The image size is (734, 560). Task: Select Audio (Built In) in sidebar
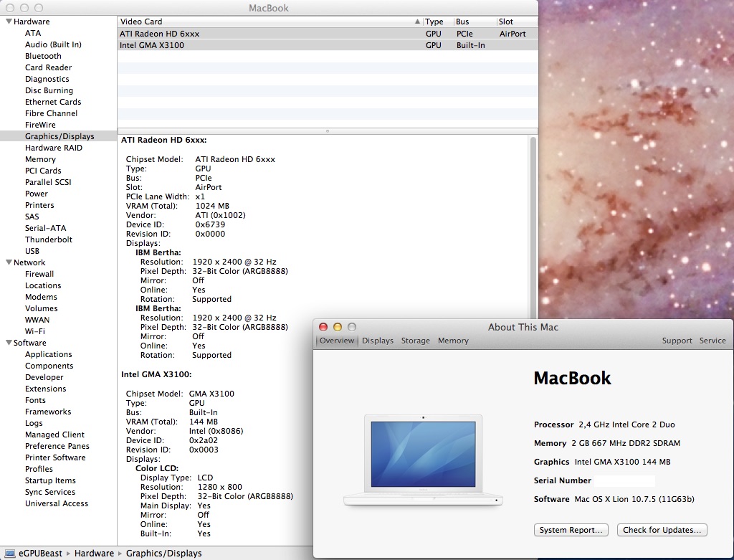[x=53, y=44]
